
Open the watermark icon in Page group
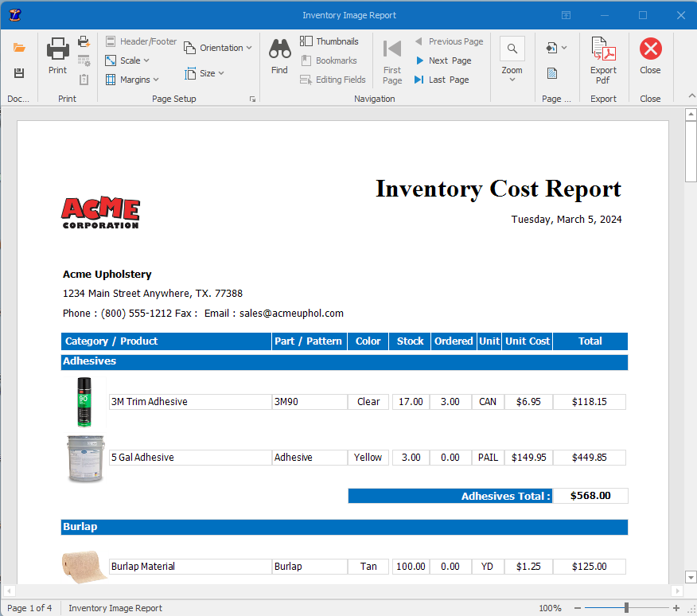[x=551, y=72]
